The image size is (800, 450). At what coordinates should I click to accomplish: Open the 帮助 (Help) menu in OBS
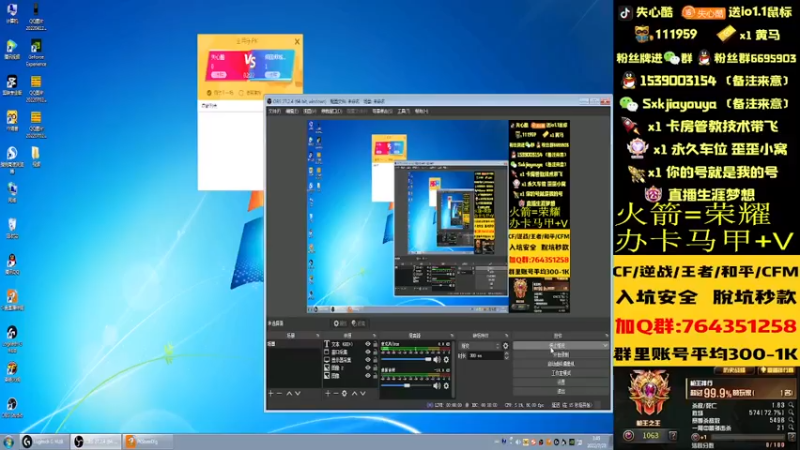pyautogui.click(x=421, y=111)
